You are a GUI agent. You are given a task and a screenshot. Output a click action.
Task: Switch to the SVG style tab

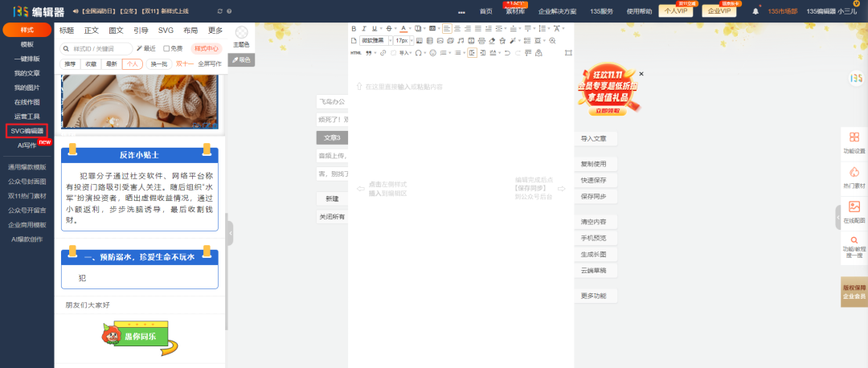click(x=166, y=31)
